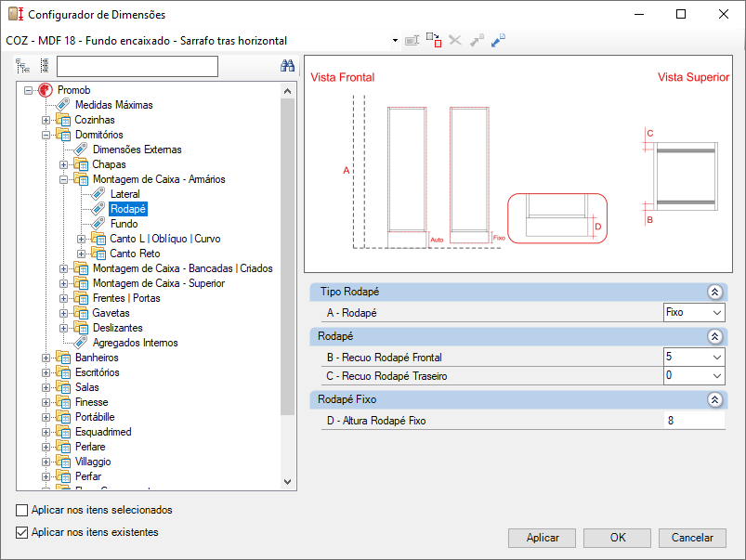Click the folder icon beside Gavetas
The image size is (746, 560).
(81, 313)
